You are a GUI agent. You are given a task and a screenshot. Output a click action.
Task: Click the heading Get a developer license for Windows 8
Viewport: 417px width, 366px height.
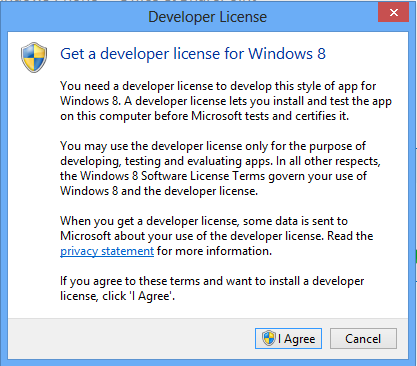click(x=193, y=54)
